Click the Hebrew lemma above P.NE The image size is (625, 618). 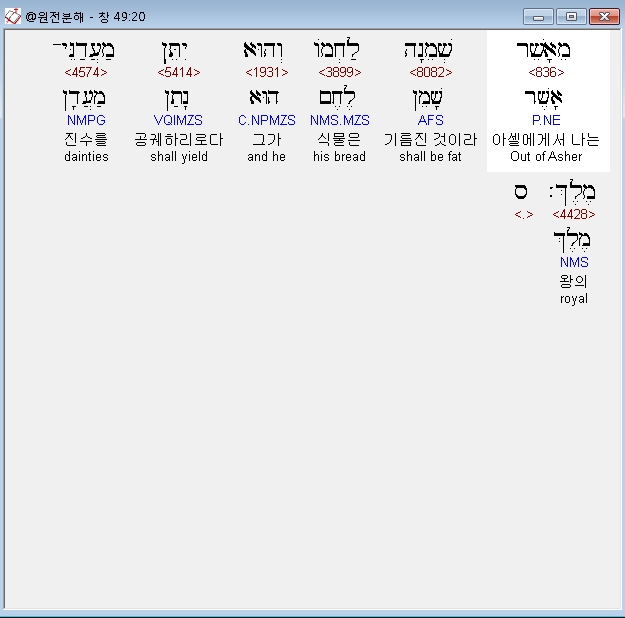point(544,98)
